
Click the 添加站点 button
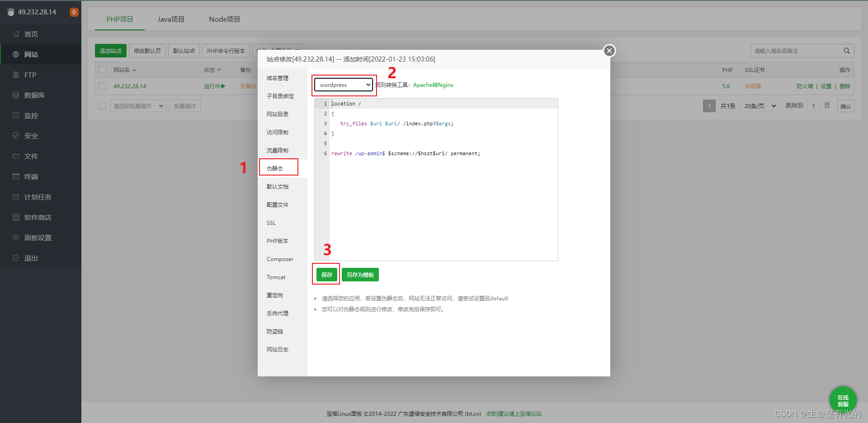111,51
